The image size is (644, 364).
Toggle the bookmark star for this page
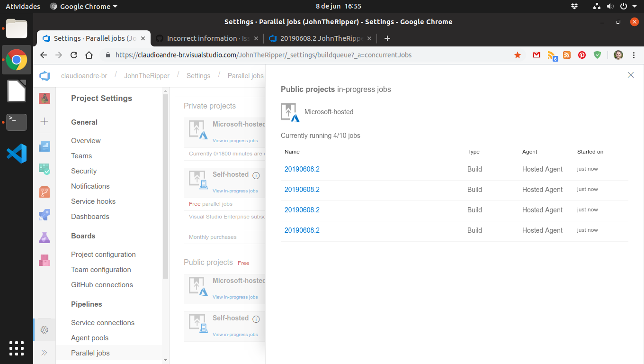pyautogui.click(x=518, y=55)
